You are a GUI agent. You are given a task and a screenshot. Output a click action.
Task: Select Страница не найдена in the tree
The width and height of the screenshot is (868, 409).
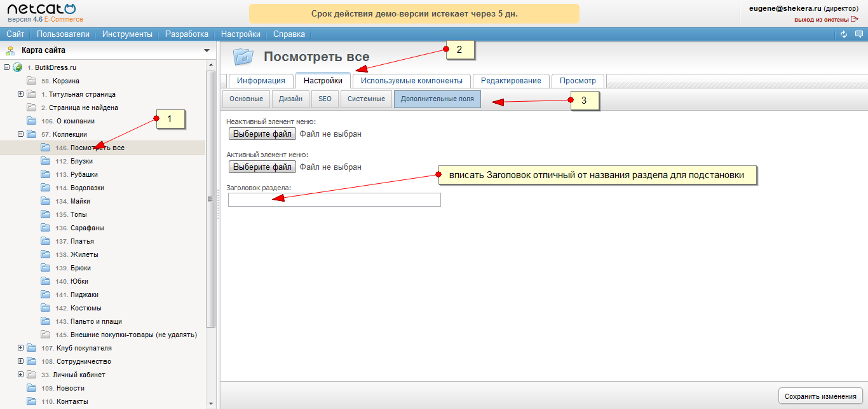[x=83, y=107]
